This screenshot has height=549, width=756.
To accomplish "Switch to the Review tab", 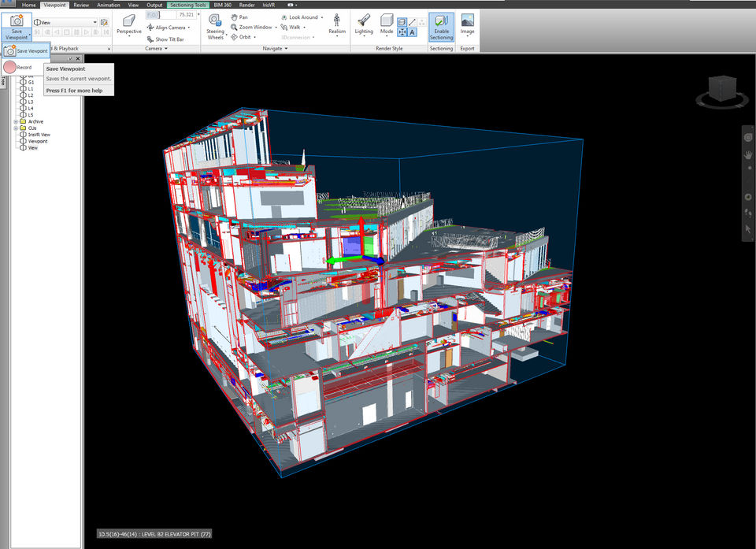I will tap(81, 5).
